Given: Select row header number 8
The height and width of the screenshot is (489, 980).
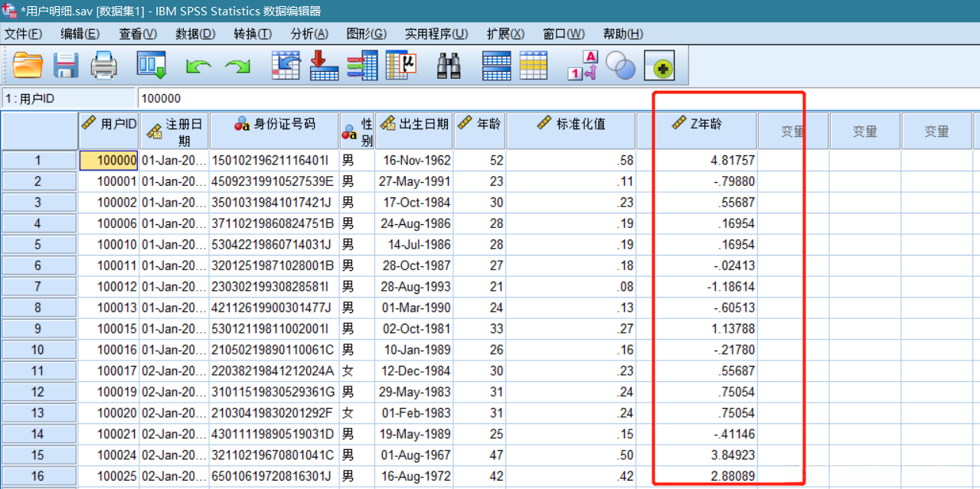Looking at the screenshot, I should [x=39, y=308].
